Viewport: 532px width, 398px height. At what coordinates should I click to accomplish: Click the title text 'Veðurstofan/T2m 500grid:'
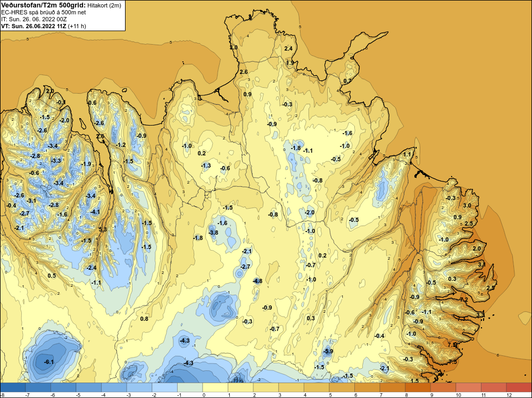[x=43, y=5]
